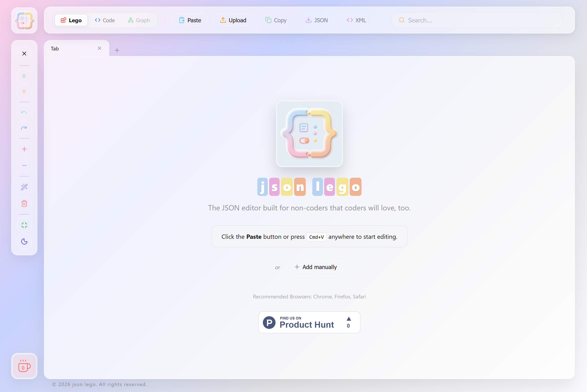The width and height of the screenshot is (587, 392).
Task: Click the undo arrow icon
Action: pyautogui.click(x=24, y=112)
